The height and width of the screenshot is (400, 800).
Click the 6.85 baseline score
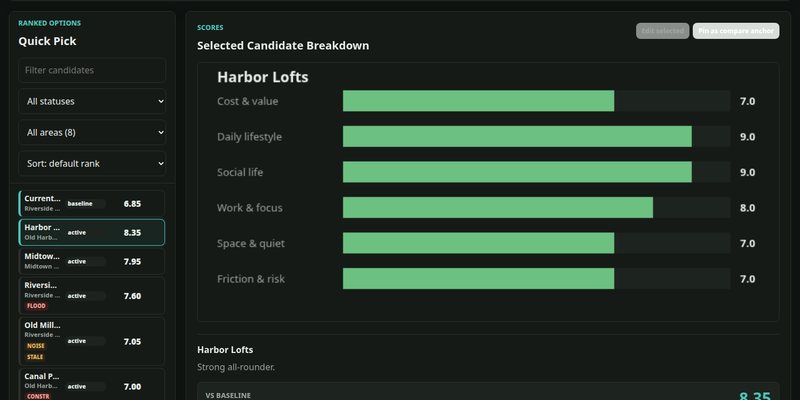(x=132, y=204)
